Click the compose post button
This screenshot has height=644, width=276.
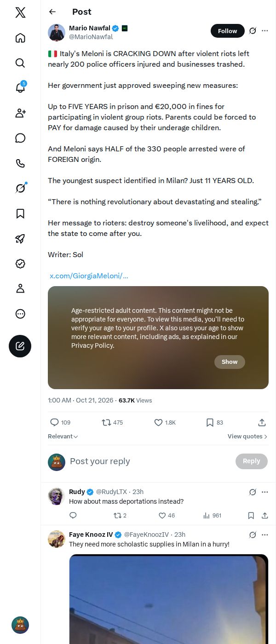[20, 346]
